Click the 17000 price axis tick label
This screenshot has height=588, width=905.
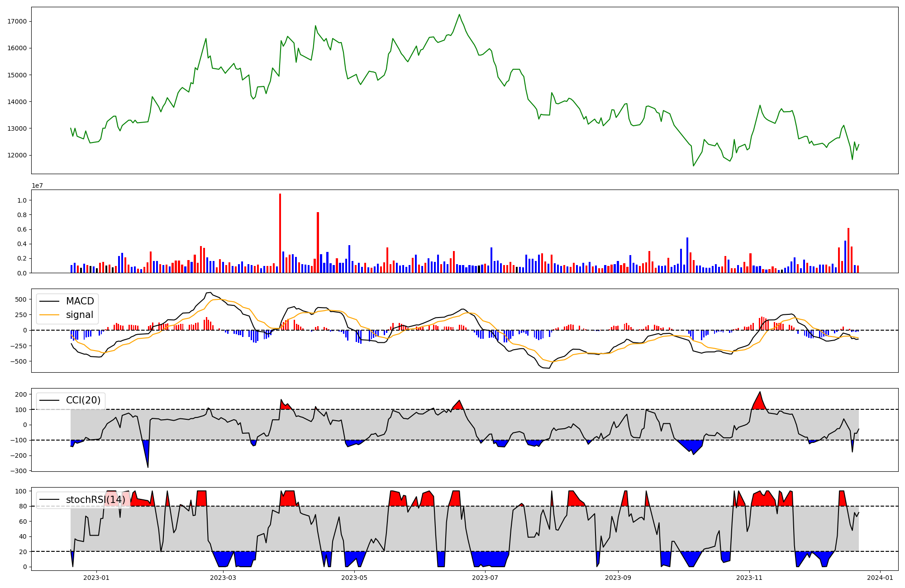[x=17, y=21]
